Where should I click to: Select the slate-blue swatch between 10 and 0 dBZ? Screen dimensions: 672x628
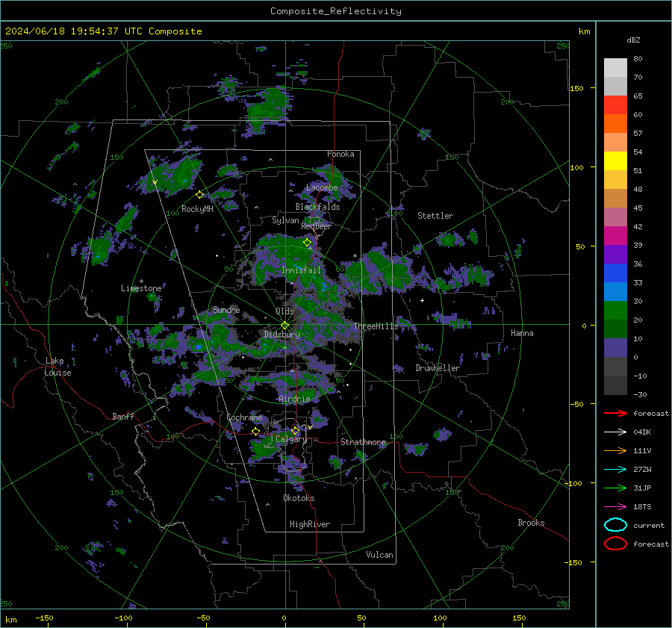615,348
